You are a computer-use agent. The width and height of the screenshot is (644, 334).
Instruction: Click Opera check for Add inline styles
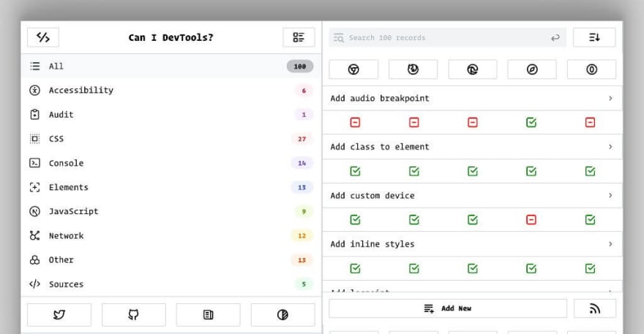590,269
